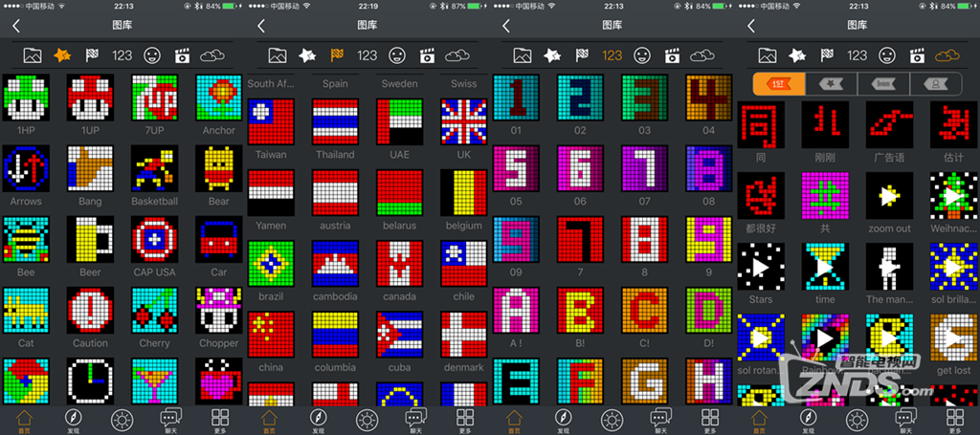This screenshot has width=980, height=435.
Task: Open the picture folder tab on cloud screen
Action: coord(767,55)
